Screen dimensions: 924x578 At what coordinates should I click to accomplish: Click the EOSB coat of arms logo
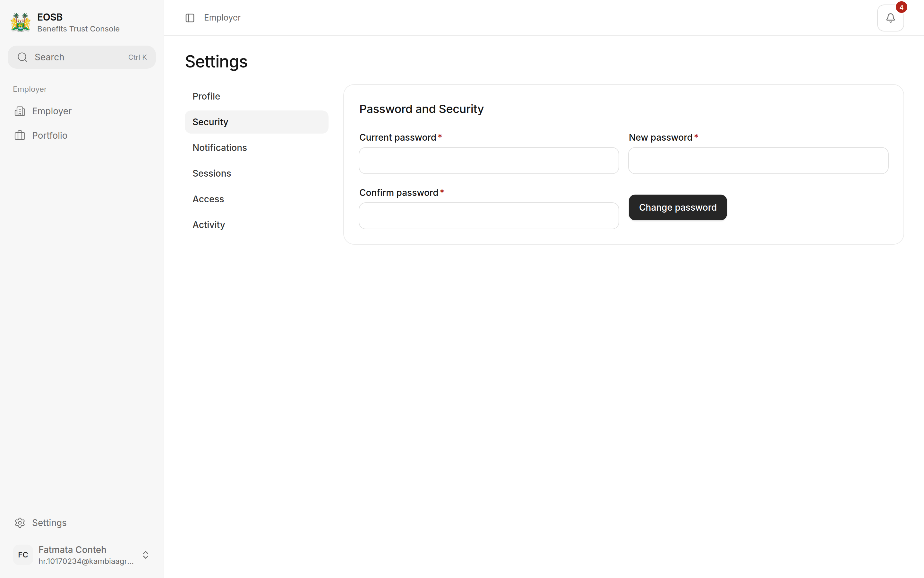[21, 22]
